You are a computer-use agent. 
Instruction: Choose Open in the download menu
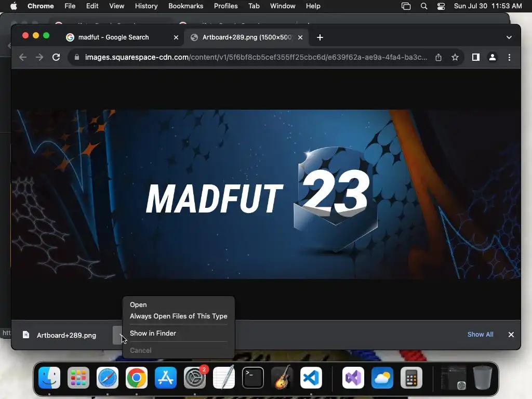click(x=138, y=304)
